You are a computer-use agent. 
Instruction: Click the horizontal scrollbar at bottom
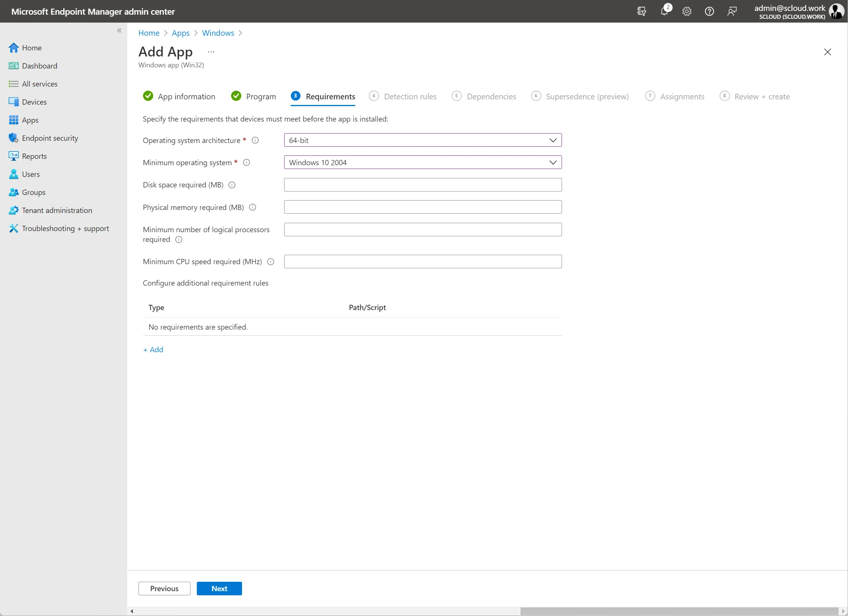tap(679, 611)
